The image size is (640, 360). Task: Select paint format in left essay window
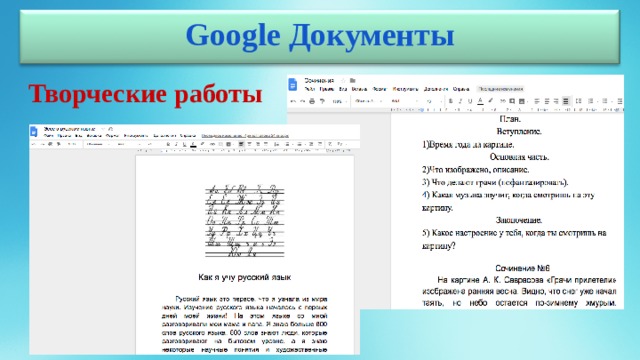pyautogui.click(x=59, y=144)
